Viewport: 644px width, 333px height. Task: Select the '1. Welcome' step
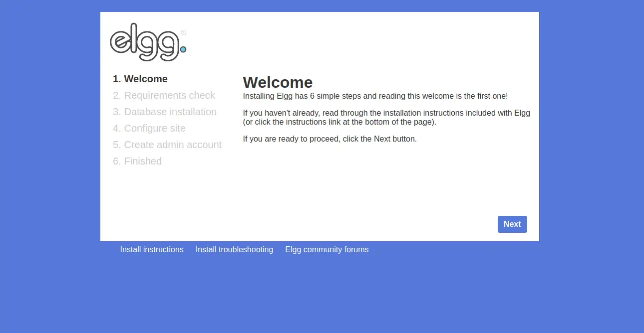pos(140,79)
